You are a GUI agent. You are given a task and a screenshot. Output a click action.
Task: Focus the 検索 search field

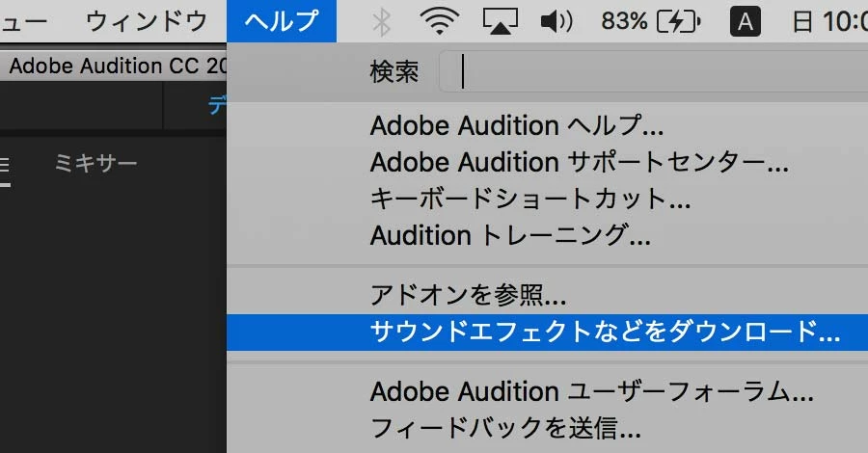coord(653,71)
